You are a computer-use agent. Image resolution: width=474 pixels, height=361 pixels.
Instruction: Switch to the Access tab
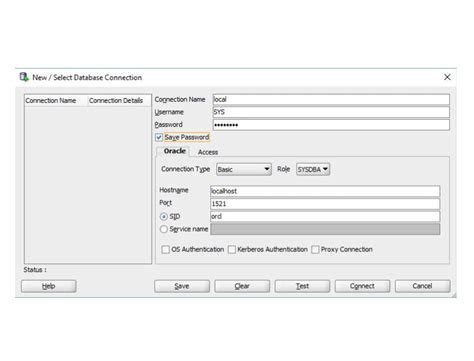(x=208, y=152)
